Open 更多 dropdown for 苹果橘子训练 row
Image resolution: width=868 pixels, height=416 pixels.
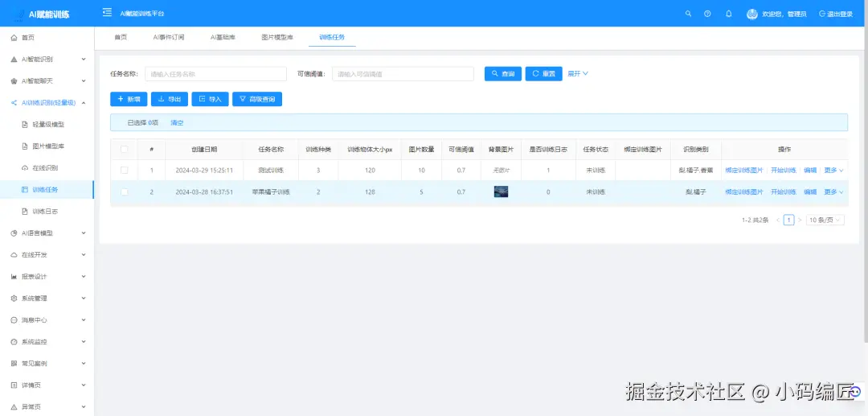pyautogui.click(x=833, y=192)
